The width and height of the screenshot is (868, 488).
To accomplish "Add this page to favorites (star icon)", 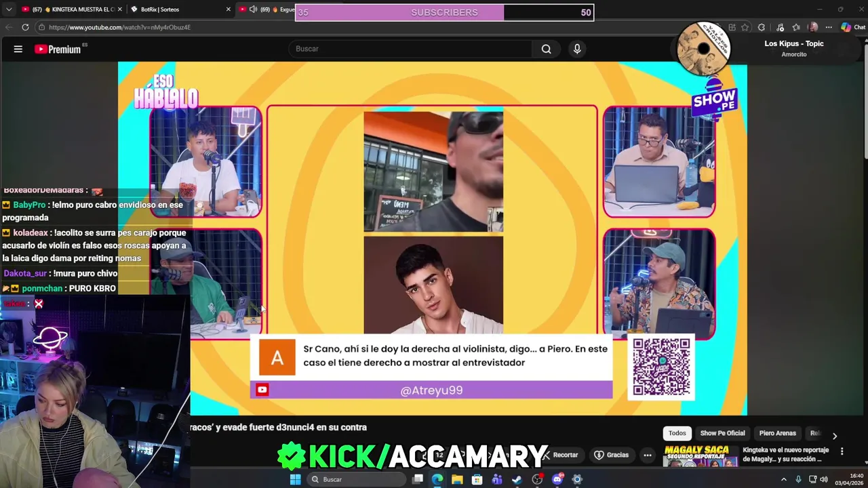I will click(x=745, y=27).
